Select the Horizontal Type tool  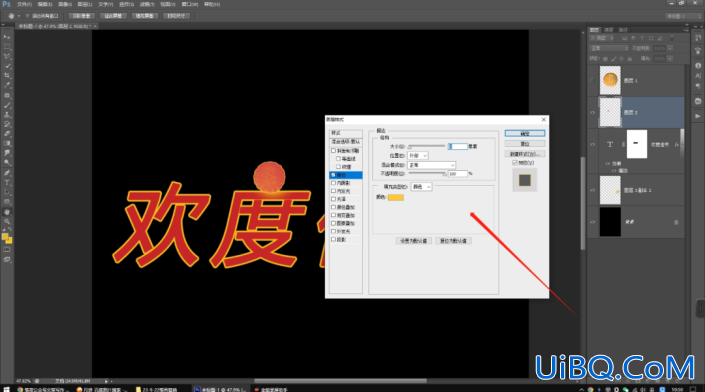[7, 183]
